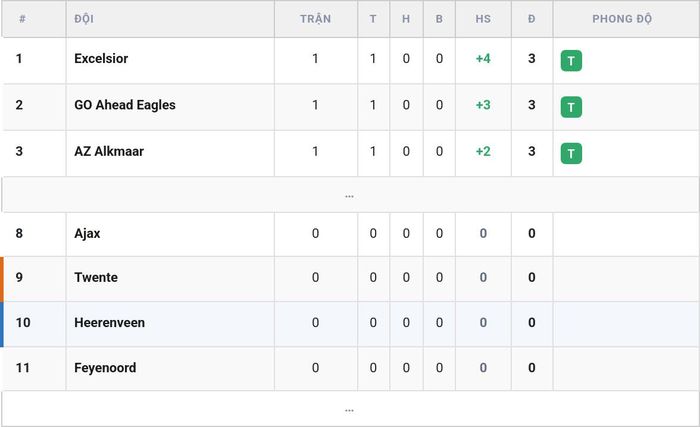Click the ĐỘI column header
700x427 pixels.
pyautogui.click(x=84, y=19)
